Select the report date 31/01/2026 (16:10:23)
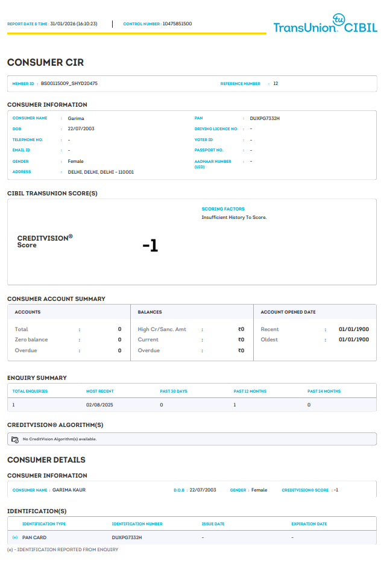Image resolution: width=381 pixels, height=588 pixels. (74, 24)
